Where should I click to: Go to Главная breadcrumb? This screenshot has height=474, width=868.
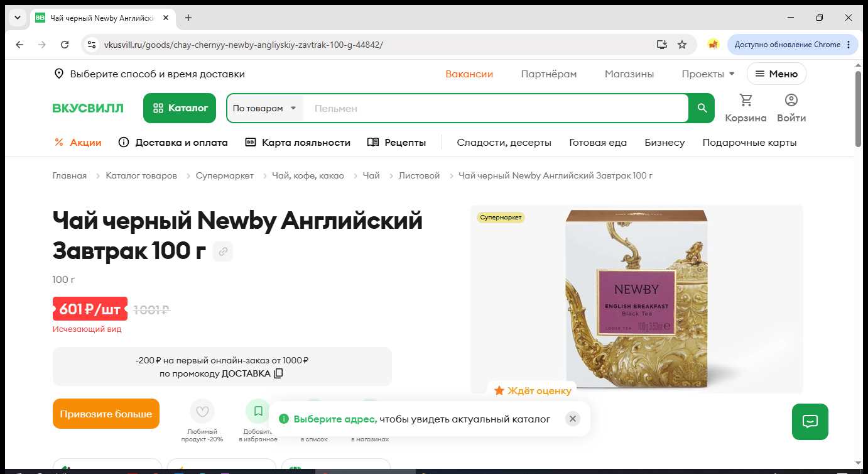click(x=70, y=175)
